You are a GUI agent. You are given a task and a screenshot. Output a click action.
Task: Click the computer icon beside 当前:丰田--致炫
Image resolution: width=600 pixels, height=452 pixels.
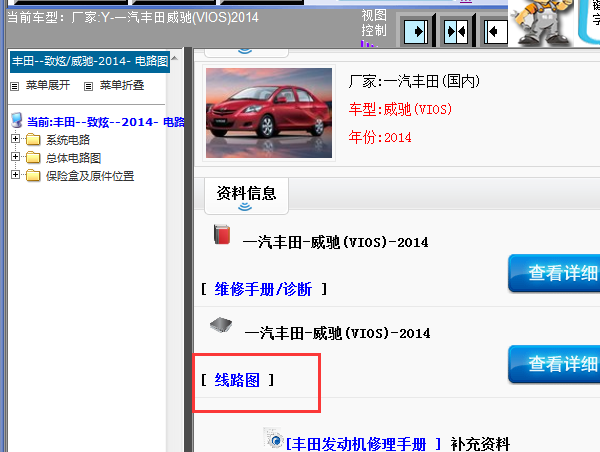click(x=17, y=120)
